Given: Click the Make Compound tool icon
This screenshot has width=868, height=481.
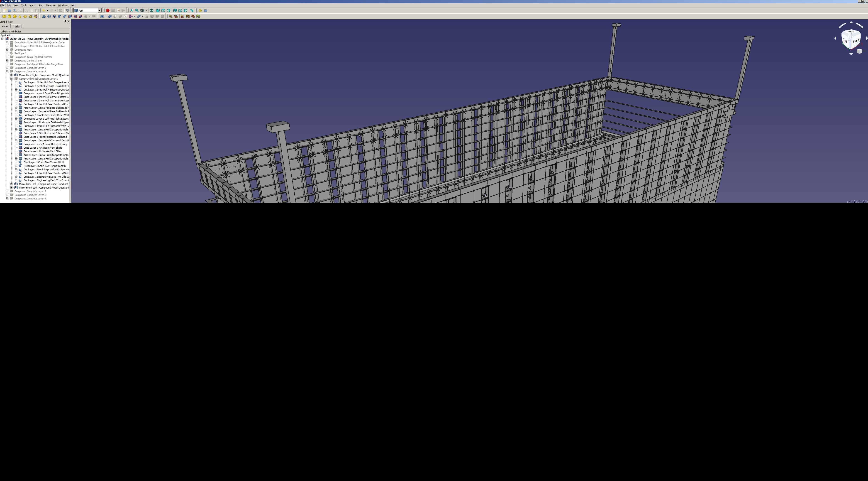Looking at the screenshot, I should [102, 16].
